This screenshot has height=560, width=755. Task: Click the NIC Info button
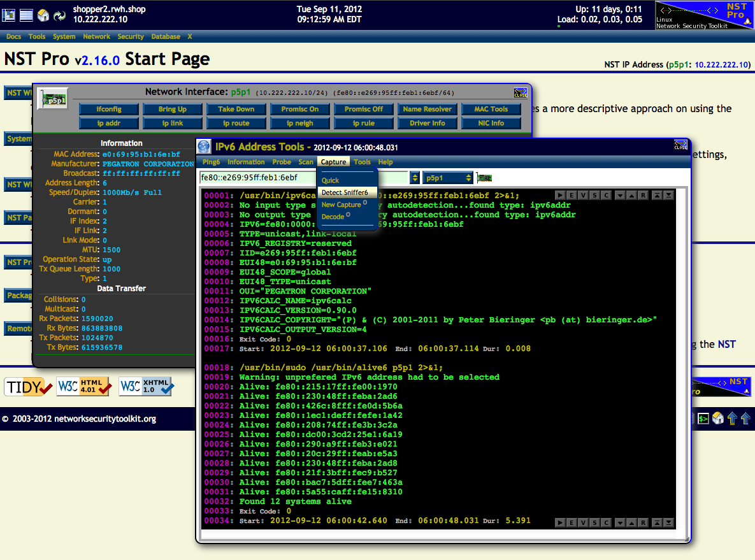[x=491, y=123]
